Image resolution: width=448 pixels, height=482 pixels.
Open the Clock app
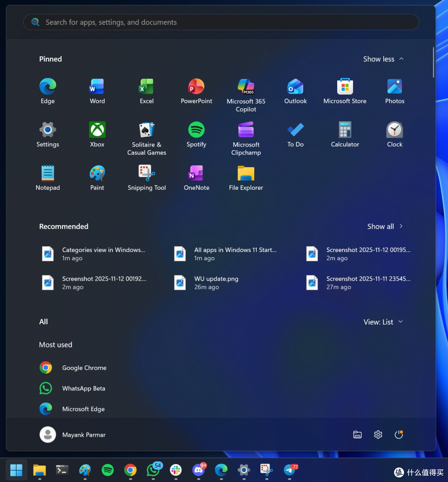tap(394, 135)
